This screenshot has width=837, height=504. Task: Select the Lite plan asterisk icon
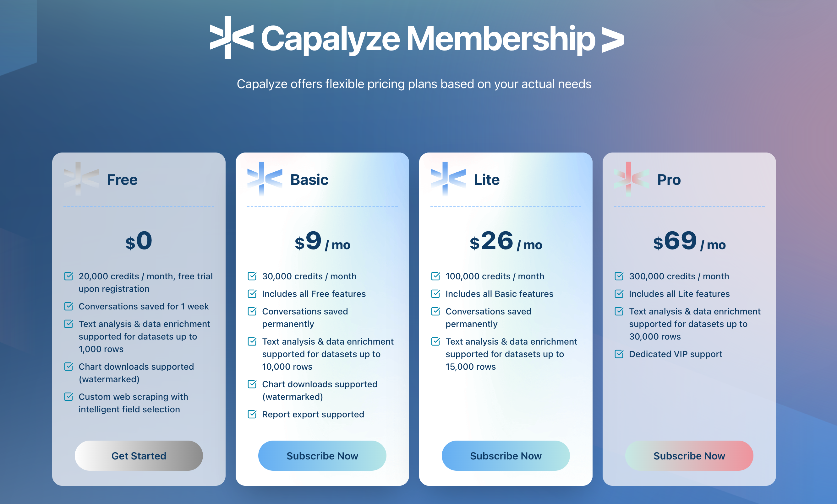pyautogui.click(x=448, y=179)
